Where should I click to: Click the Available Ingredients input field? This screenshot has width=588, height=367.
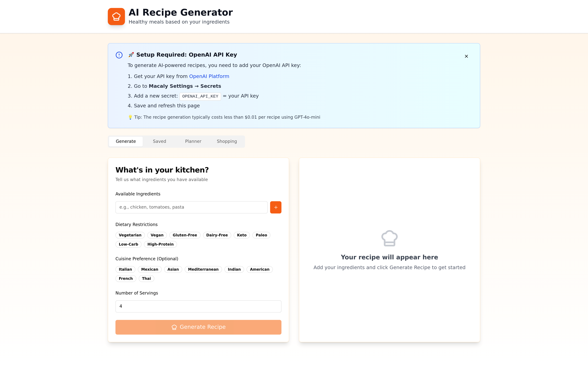click(x=191, y=207)
